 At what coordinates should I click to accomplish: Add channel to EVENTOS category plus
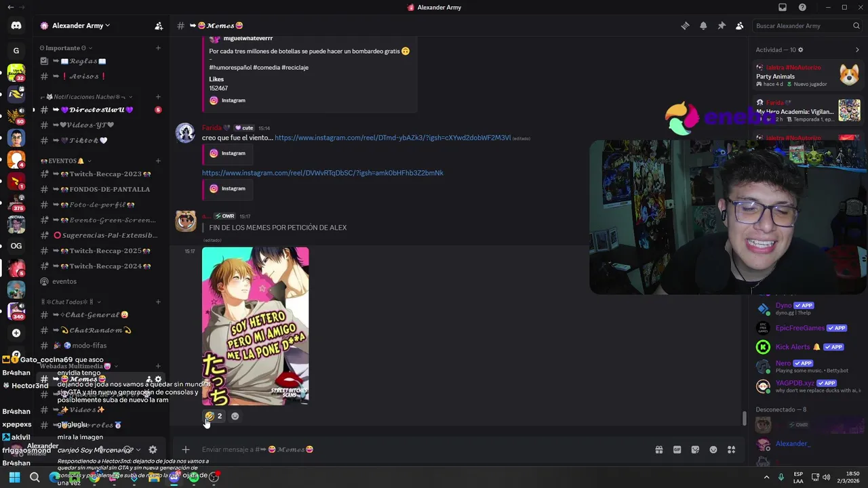[x=158, y=161]
